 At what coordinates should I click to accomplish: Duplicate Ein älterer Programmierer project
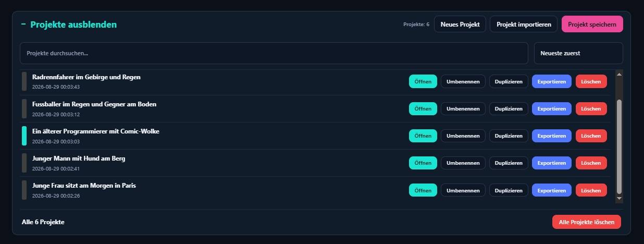coord(509,136)
